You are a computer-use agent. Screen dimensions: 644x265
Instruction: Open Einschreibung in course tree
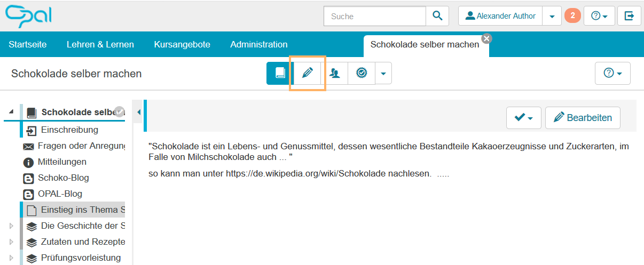pyautogui.click(x=69, y=130)
